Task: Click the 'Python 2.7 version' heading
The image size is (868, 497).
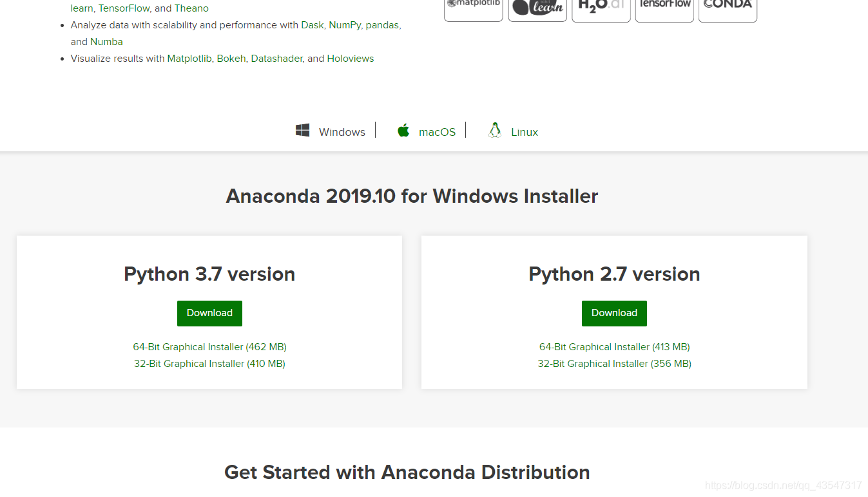Action: [x=614, y=274]
